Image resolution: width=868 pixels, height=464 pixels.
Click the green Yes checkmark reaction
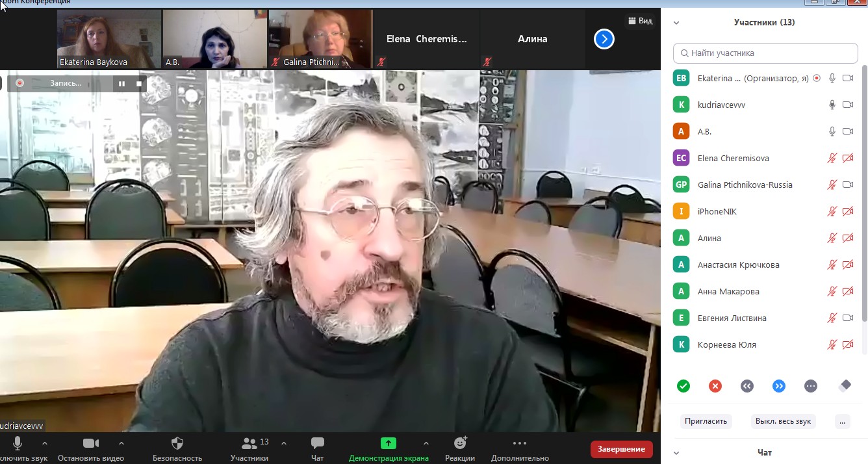click(x=683, y=386)
